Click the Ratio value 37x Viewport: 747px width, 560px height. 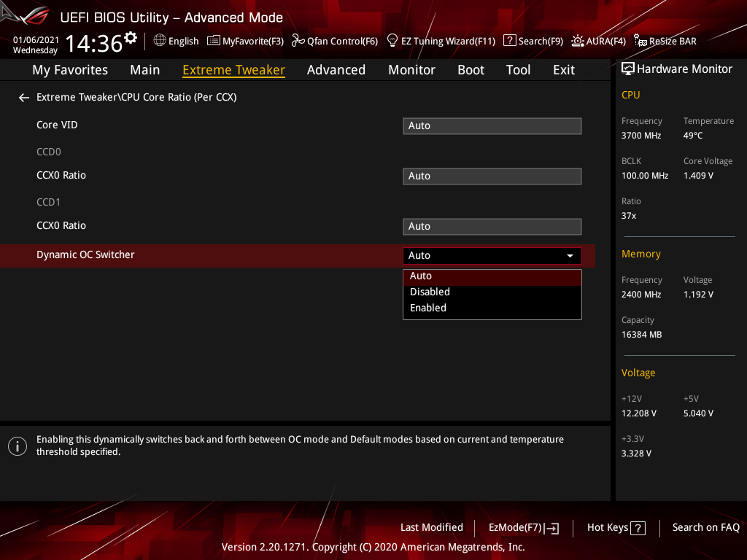point(628,216)
